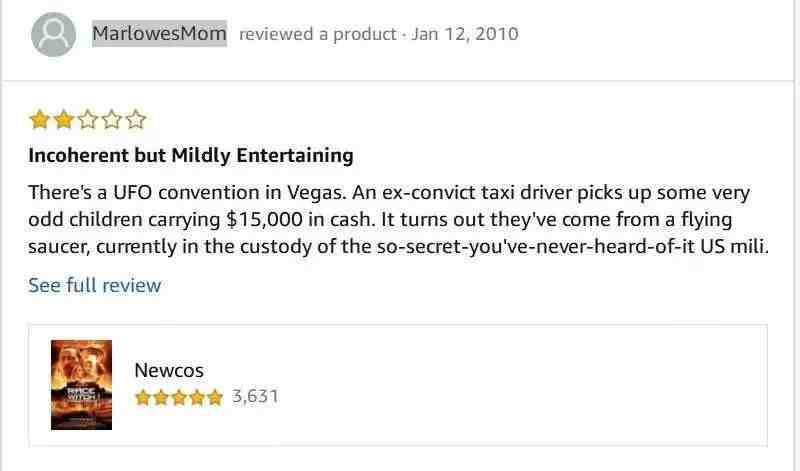800x471 pixels.
Task: Click the first filled star of the review rating
Action: [39, 120]
